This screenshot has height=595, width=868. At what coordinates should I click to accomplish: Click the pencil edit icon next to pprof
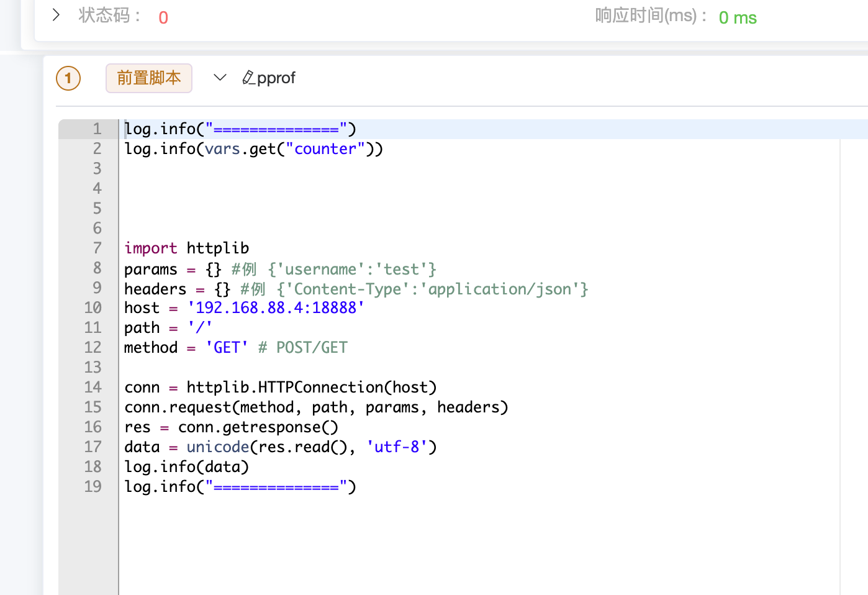(x=248, y=77)
